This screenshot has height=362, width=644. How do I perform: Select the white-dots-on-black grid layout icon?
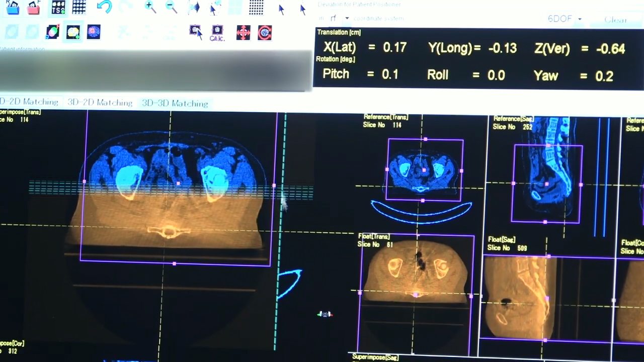(79, 7)
